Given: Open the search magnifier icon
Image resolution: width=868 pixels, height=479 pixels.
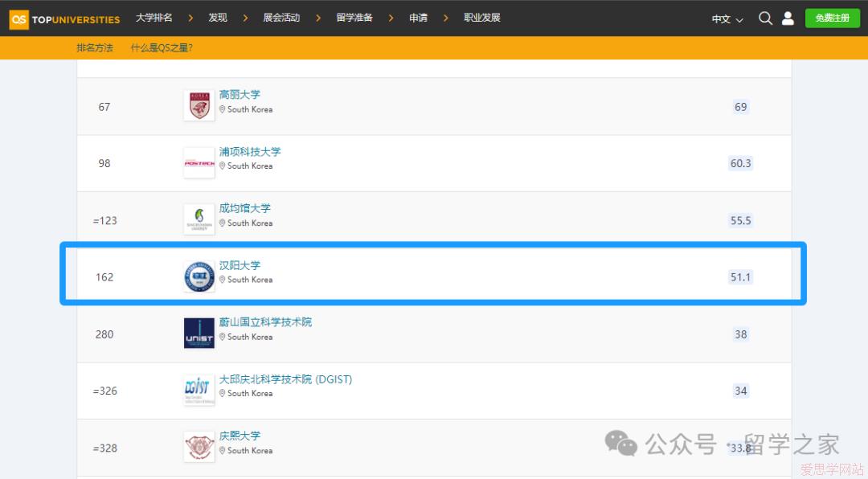Looking at the screenshot, I should [765, 18].
